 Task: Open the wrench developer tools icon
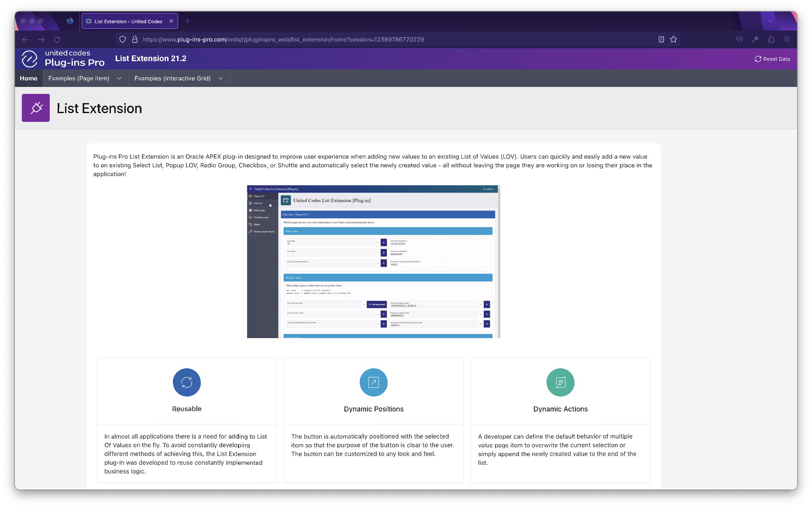click(x=755, y=39)
